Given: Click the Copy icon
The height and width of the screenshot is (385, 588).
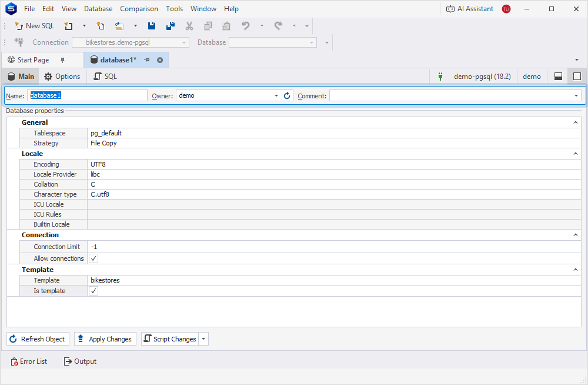Looking at the screenshot, I should click(208, 26).
